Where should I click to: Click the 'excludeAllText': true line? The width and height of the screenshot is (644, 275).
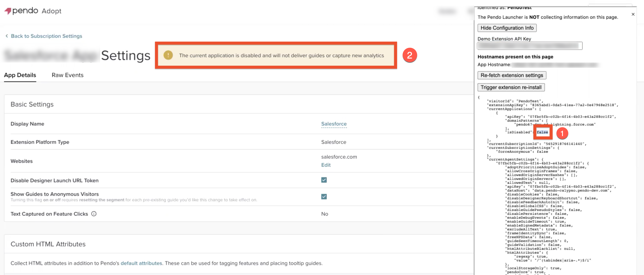click(x=531, y=229)
